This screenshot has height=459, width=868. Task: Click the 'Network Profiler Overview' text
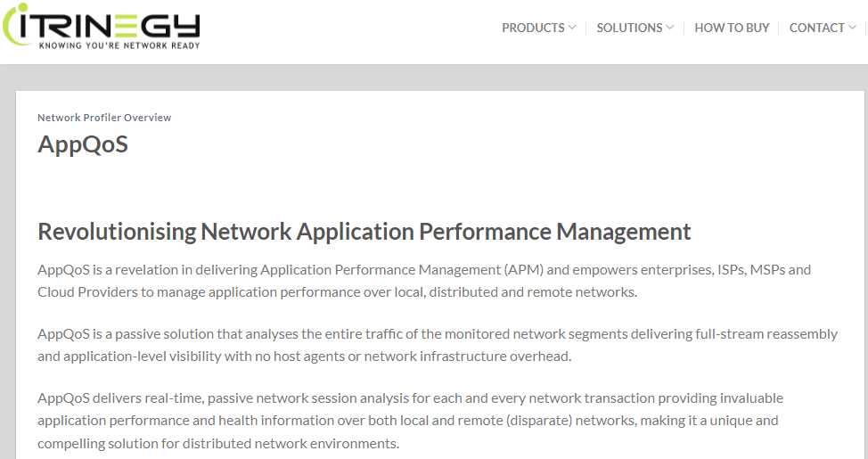104,118
